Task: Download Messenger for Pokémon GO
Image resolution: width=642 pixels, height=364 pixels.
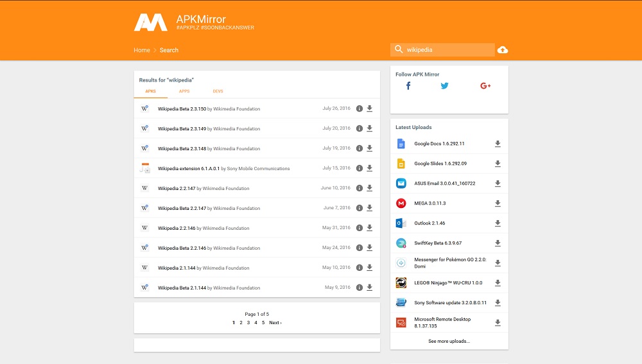Action: point(498,263)
